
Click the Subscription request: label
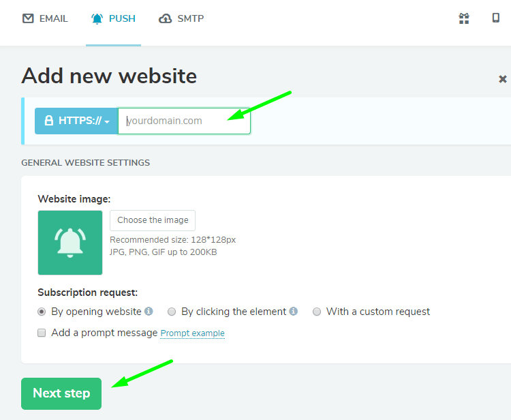click(x=88, y=292)
